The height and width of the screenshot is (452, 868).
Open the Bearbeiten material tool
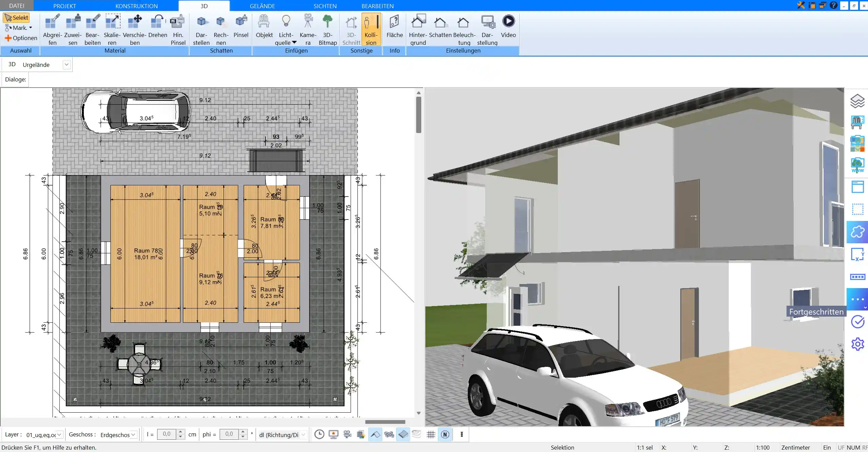coord(92,30)
